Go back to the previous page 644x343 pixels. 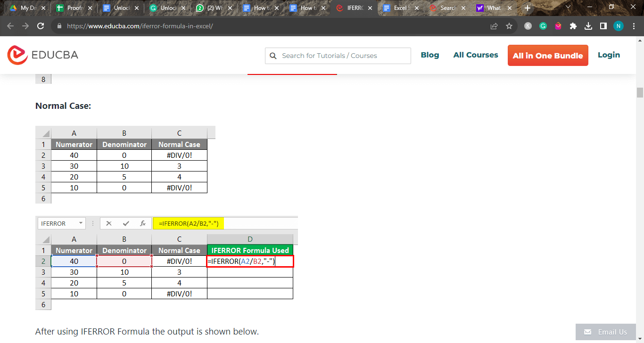10,26
